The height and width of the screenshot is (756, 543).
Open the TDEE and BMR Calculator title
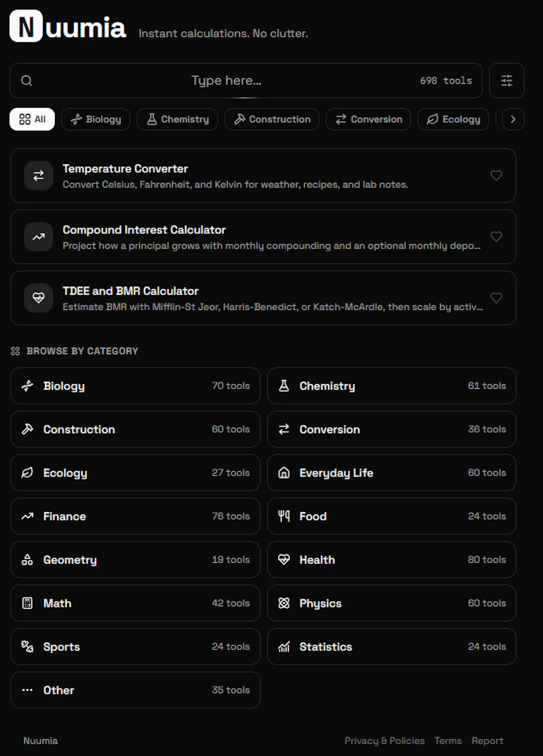pos(131,291)
